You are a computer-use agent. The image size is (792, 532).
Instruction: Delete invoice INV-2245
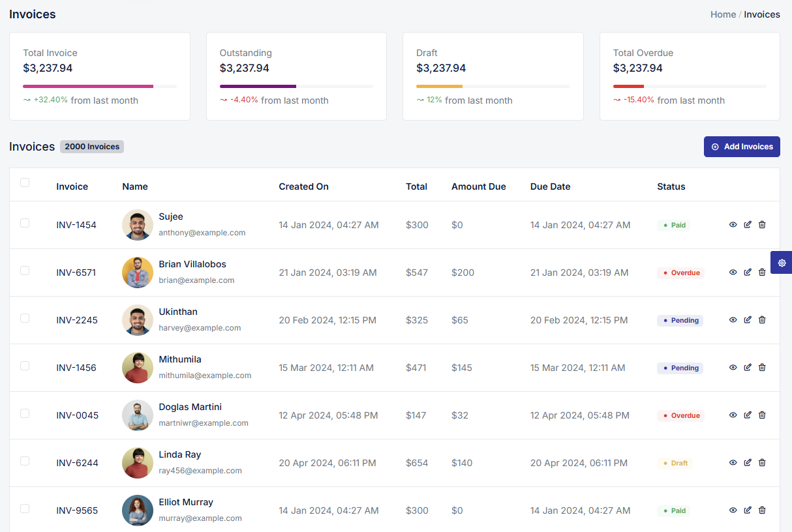coord(762,319)
